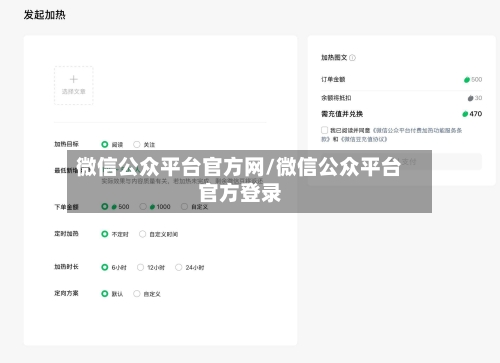Click the 加热目标 label
The image size is (500, 363).
(66, 144)
